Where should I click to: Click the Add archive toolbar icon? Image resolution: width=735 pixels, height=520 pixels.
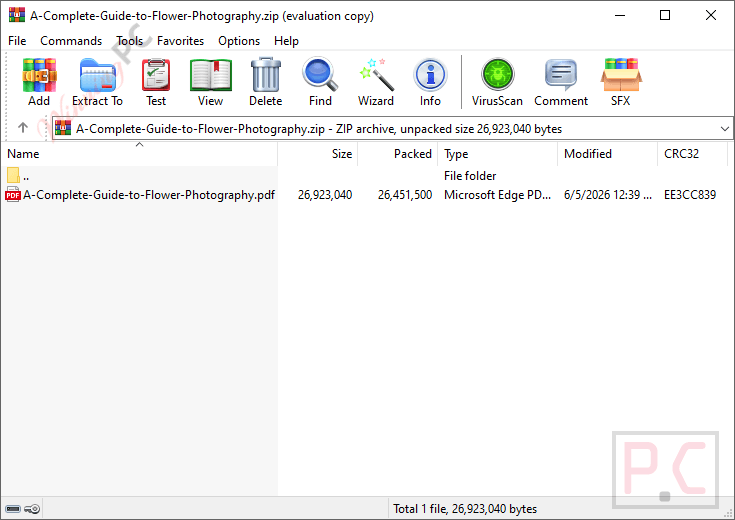tap(39, 75)
